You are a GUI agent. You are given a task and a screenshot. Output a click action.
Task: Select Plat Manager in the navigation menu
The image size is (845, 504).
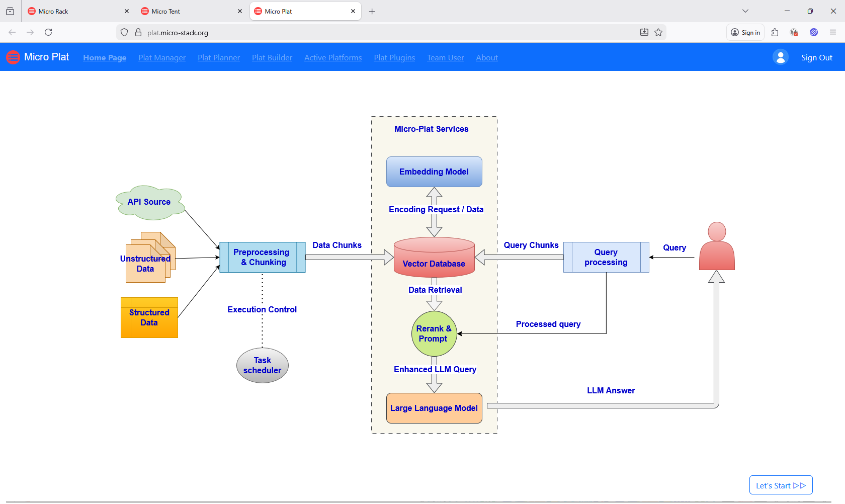162,57
